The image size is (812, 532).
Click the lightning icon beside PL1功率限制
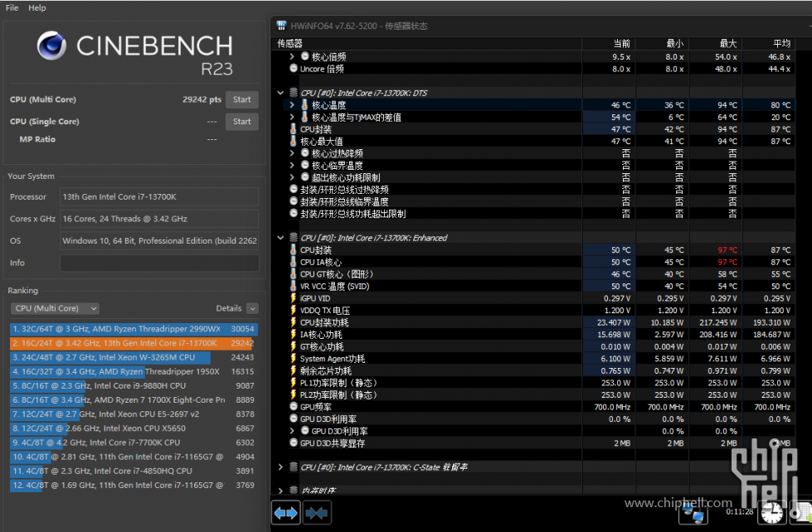click(x=293, y=383)
